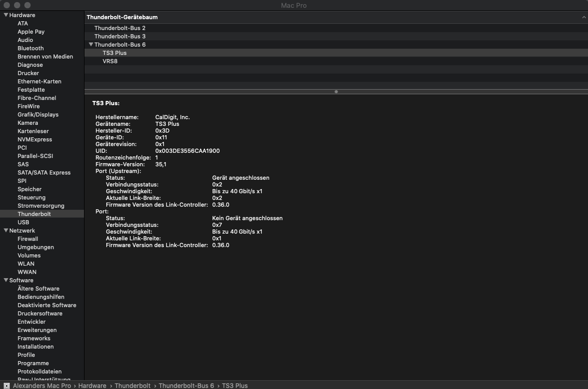Select Audio in sidebar
588x389 pixels.
(x=25, y=40)
